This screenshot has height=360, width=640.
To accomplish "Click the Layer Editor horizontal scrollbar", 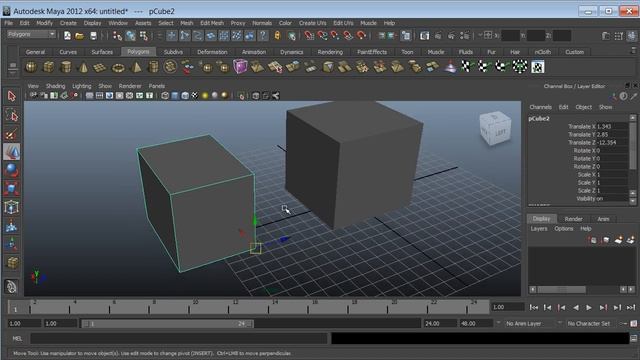I will (562, 289).
